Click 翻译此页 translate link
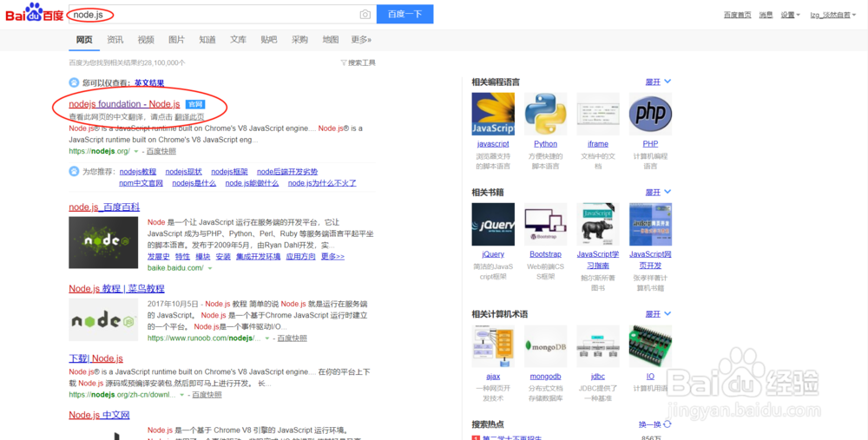Screen dimensions: 868x440 click(x=189, y=117)
